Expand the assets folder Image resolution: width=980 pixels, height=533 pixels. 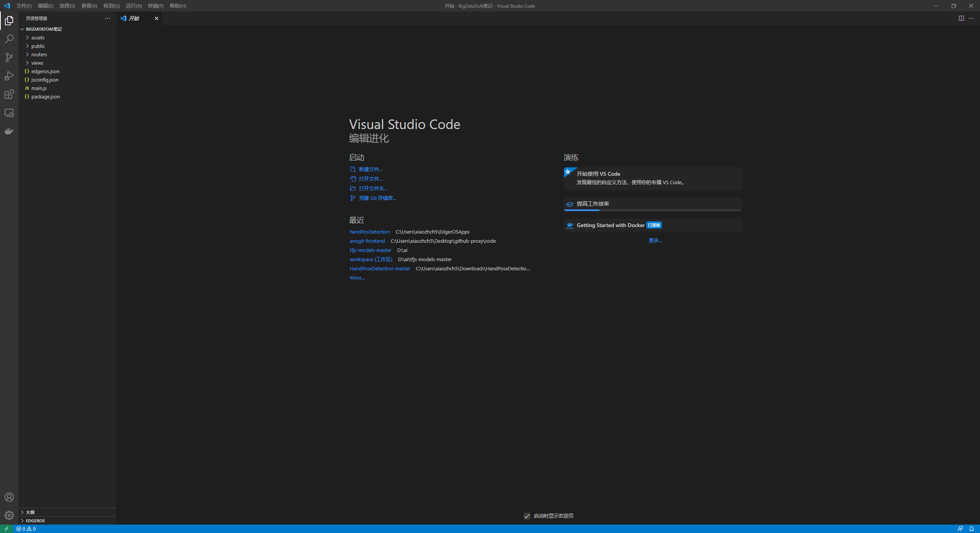pos(27,38)
